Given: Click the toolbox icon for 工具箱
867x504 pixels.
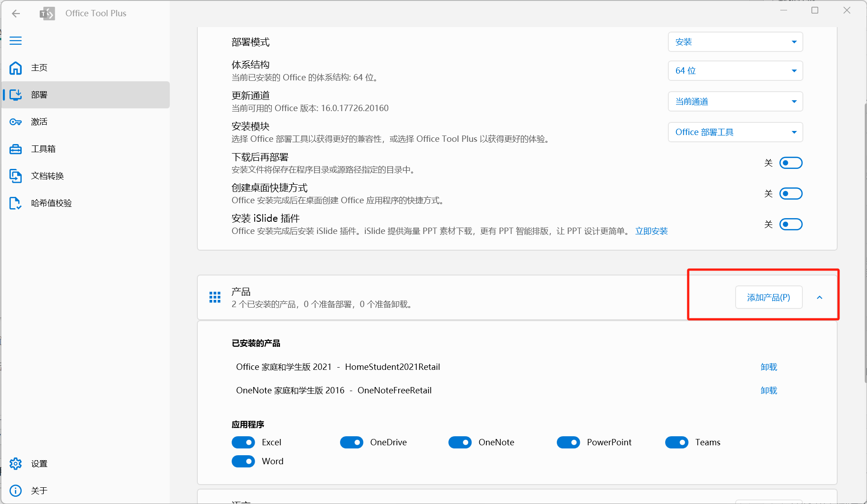Looking at the screenshot, I should [x=16, y=149].
